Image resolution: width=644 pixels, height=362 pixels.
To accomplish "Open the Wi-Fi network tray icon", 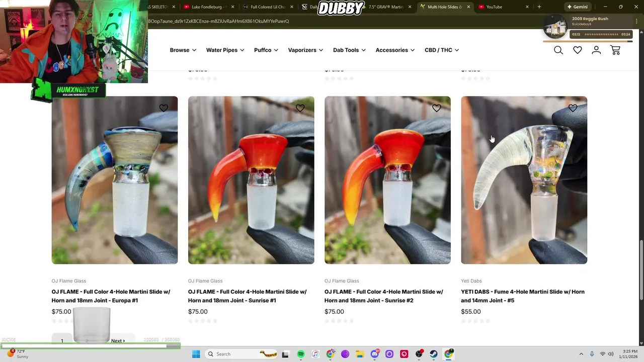I will click(x=602, y=354).
